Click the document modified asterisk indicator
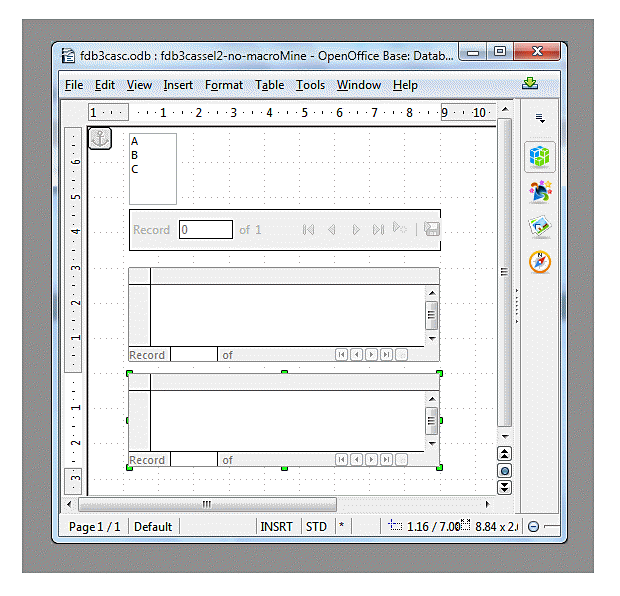This screenshot has width=620, height=596. coord(342,526)
